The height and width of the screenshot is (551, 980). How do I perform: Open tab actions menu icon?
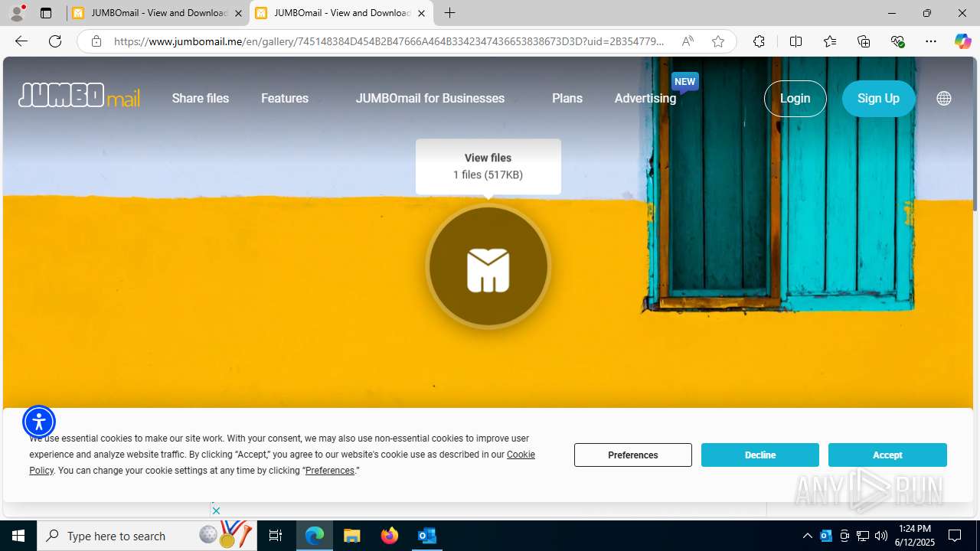pyautogui.click(x=46, y=13)
